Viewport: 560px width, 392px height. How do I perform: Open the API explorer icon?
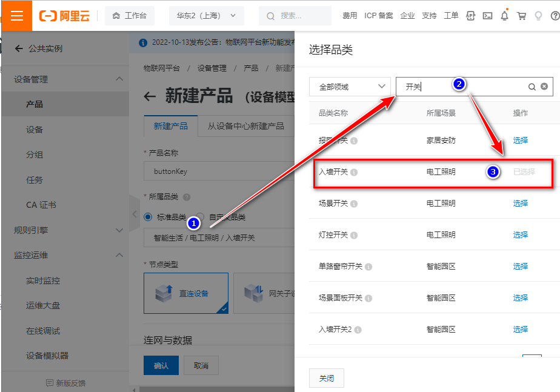470,16
